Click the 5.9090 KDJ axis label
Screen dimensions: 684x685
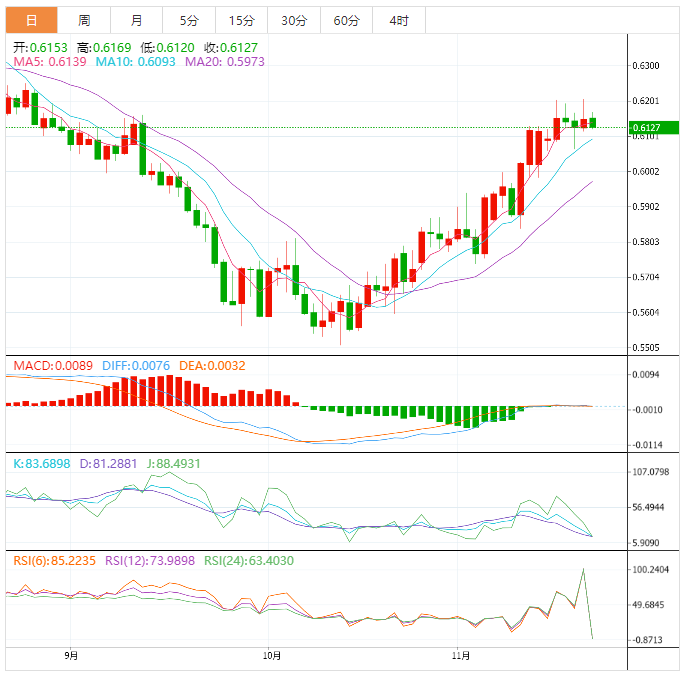click(646, 543)
